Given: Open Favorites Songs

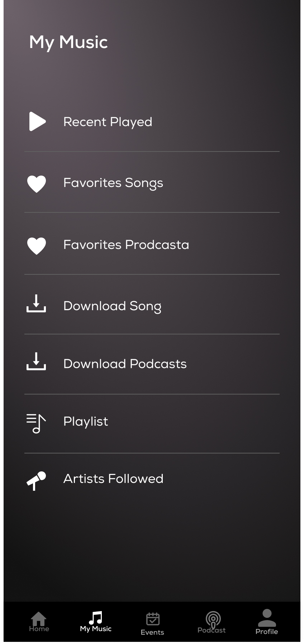Looking at the screenshot, I should pyautogui.click(x=113, y=183).
